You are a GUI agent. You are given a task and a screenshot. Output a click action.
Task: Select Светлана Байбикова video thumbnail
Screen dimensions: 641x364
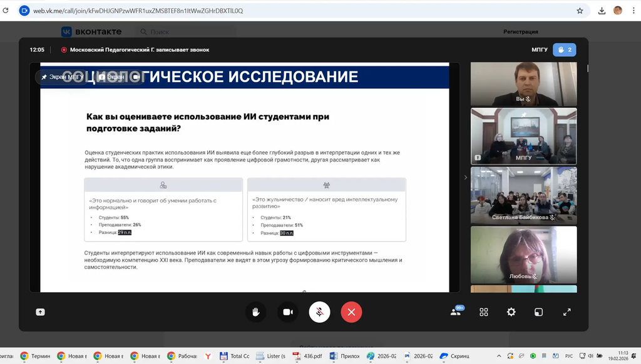point(523,195)
